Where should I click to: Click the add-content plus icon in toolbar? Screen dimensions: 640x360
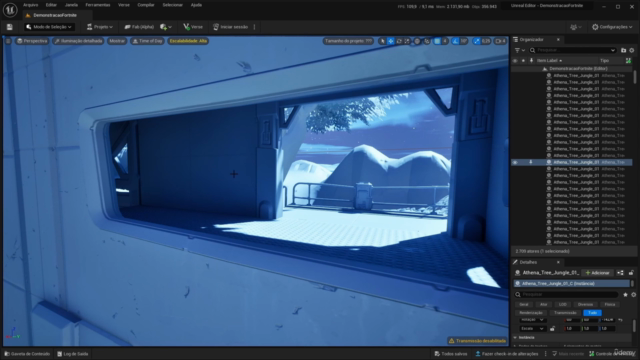[165, 27]
